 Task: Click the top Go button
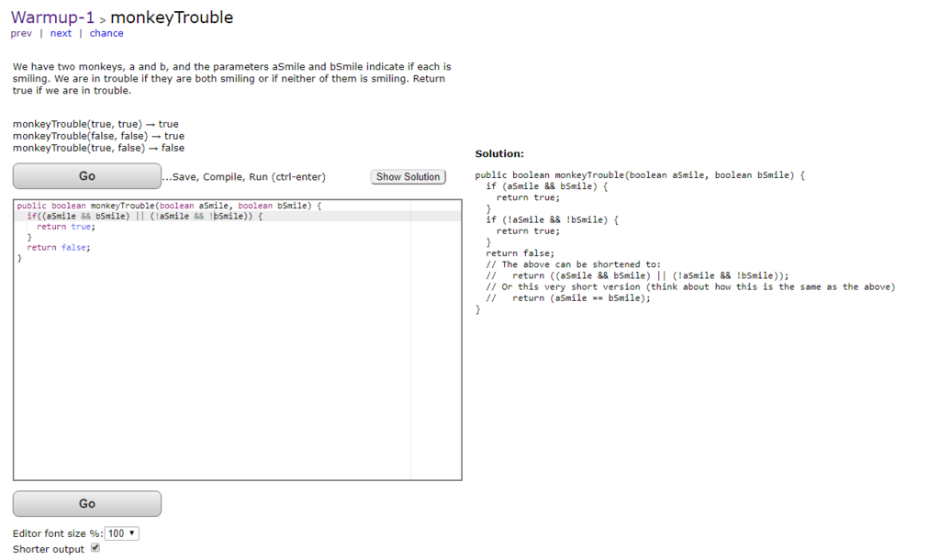pyautogui.click(x=87, y=176)
